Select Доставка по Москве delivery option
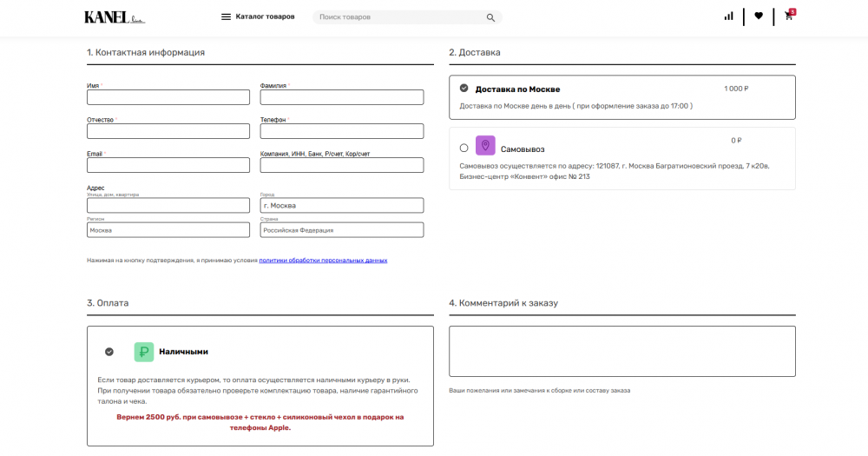This screenshot has height=456, width=868. [464, 89]
